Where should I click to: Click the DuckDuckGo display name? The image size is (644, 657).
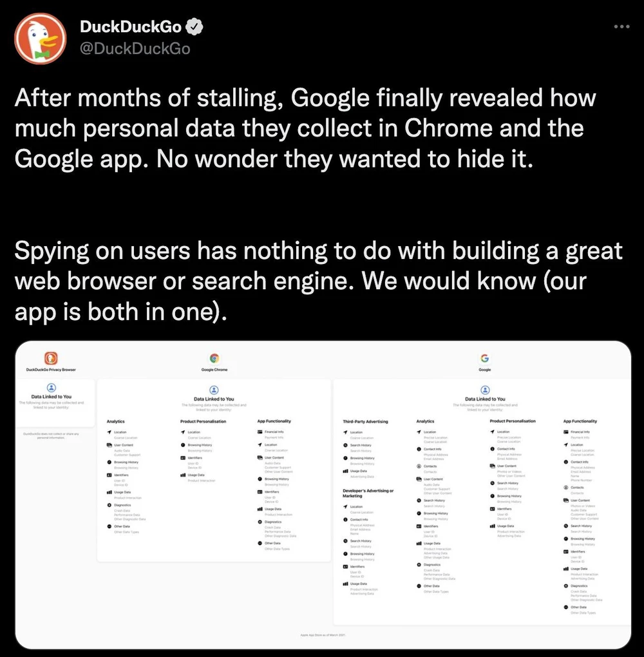[131, 26]
